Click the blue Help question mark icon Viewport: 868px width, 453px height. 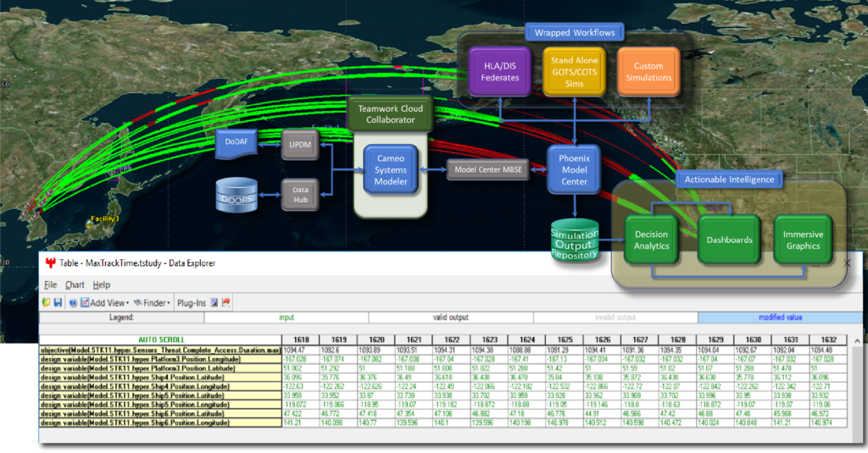click(x=73, y=302)
